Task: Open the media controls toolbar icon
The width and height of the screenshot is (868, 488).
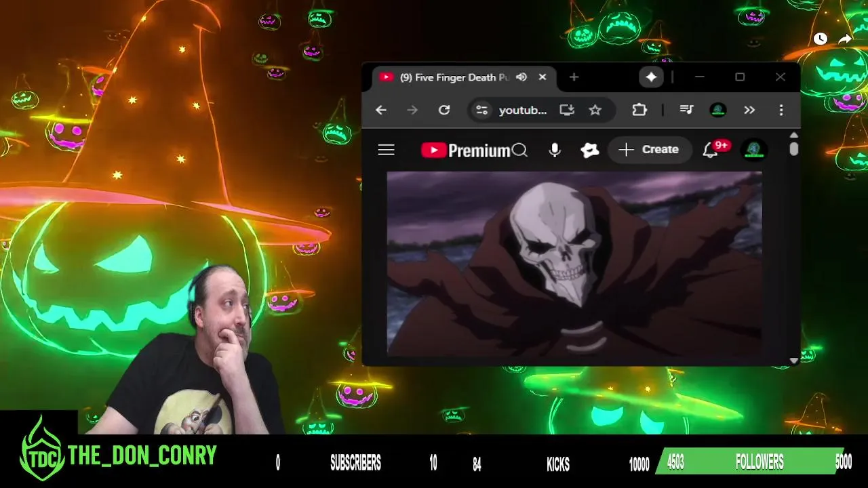Action: point(686,110)
